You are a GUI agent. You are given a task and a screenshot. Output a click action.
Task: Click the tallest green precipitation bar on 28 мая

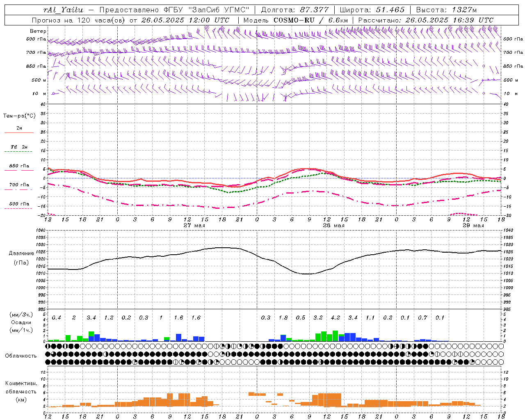pos(335,336)
